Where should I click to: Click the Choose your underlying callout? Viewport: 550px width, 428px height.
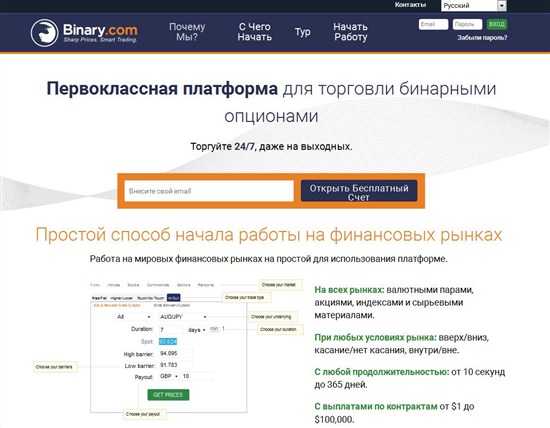273,317
